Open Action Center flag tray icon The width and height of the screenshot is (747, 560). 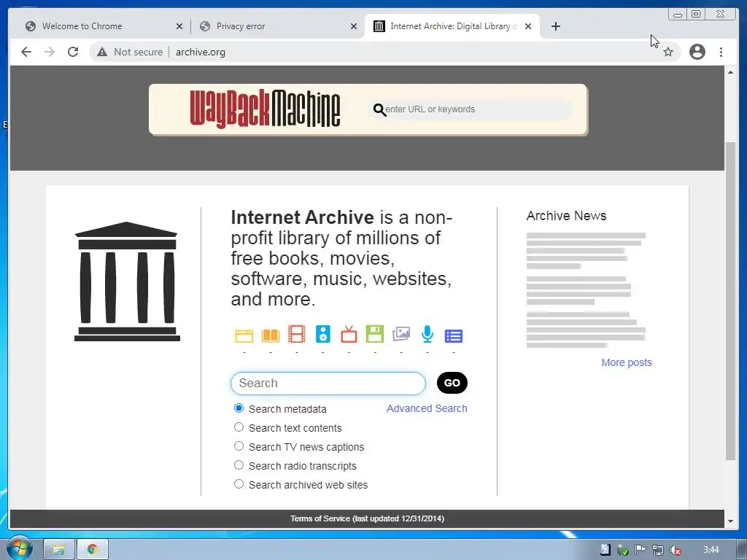tap(640, 550)
